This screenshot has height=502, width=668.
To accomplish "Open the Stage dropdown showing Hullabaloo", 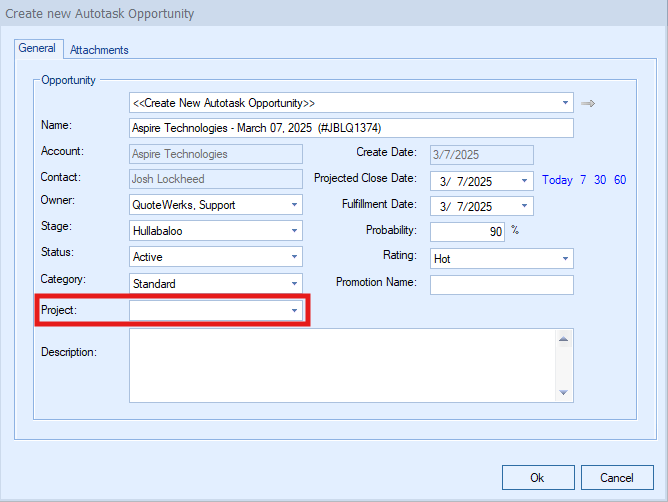I will pyautogui.click(x=294, y=231).
